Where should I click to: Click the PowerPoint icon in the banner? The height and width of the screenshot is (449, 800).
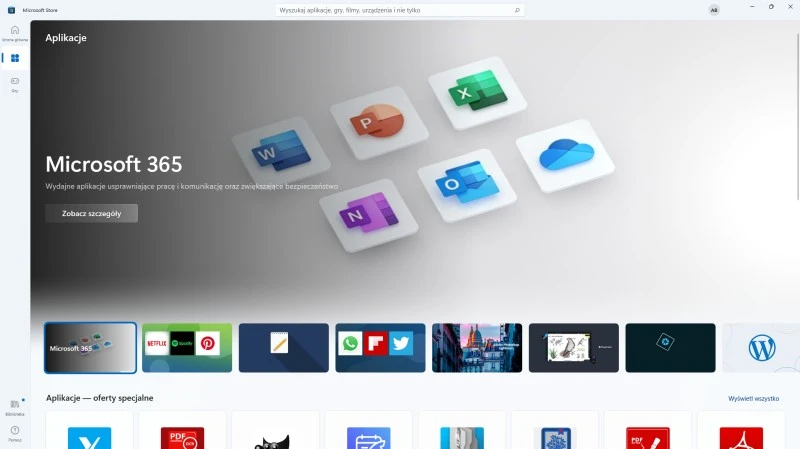click(x=378, y=122)
